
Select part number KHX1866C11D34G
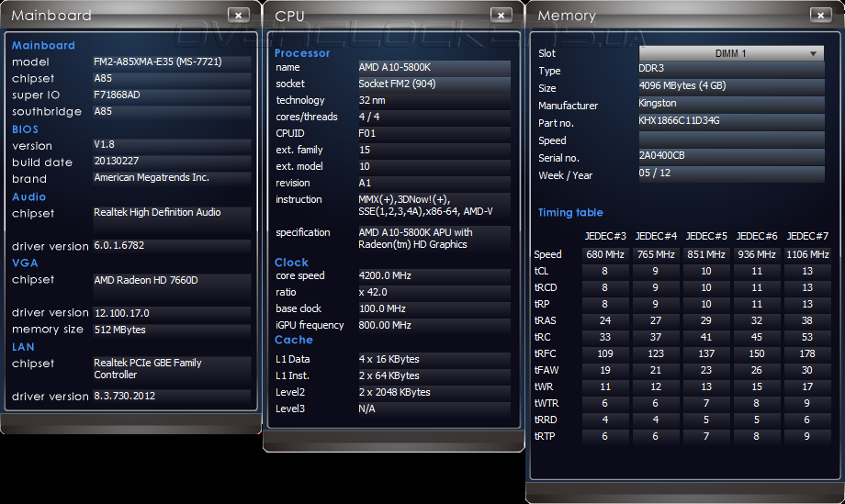click(x=731, y=121)
